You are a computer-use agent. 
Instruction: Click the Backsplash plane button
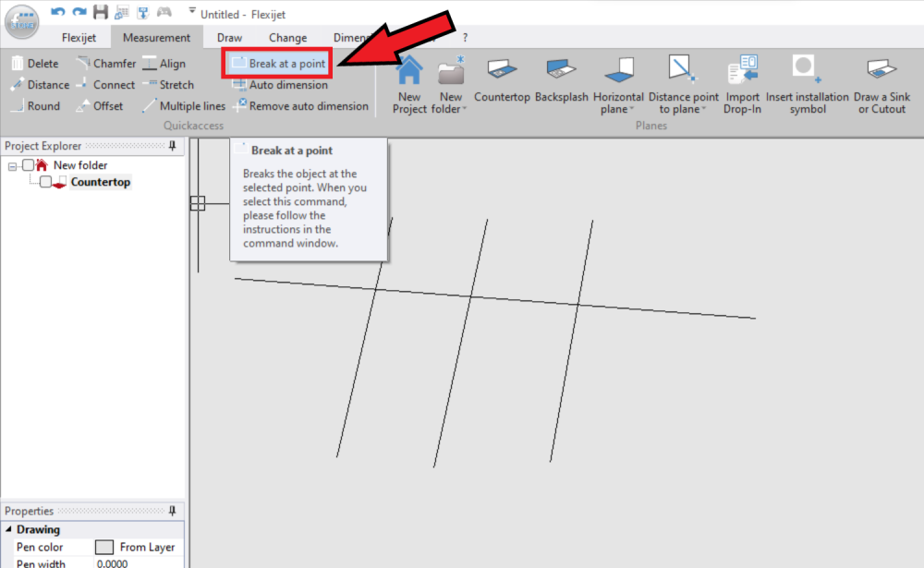[561, 79]
